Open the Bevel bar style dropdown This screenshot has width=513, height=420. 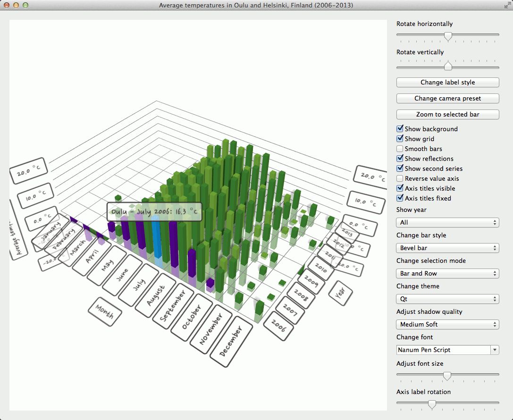click(447, 248)
